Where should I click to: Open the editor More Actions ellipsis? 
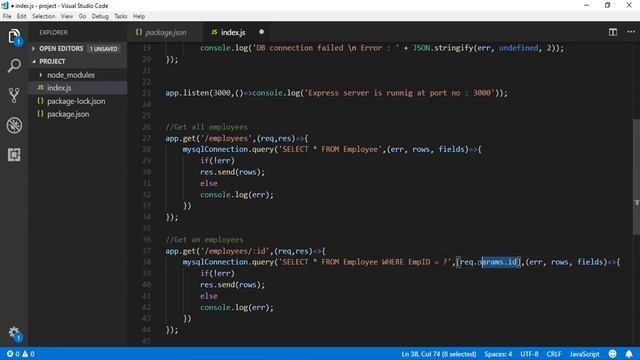tap(631, 32)
